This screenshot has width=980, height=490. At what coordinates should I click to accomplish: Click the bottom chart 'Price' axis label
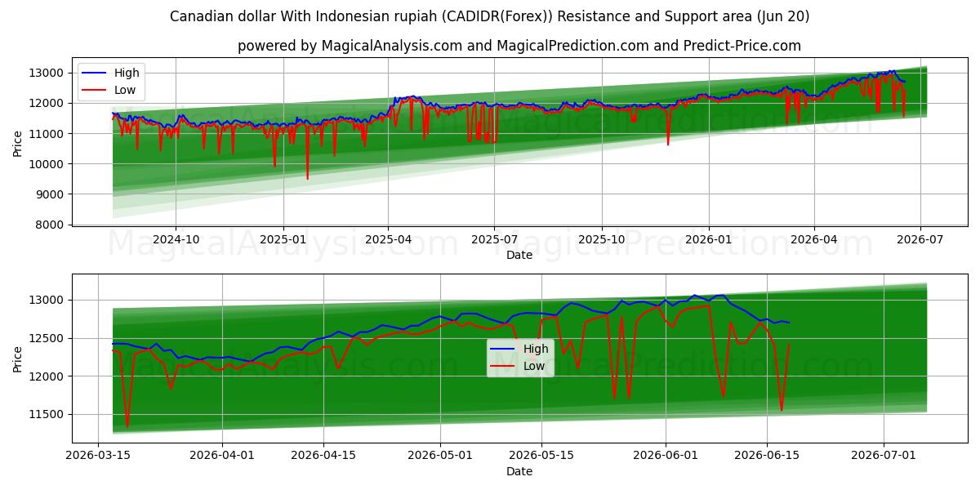click(x=18, y=358)
